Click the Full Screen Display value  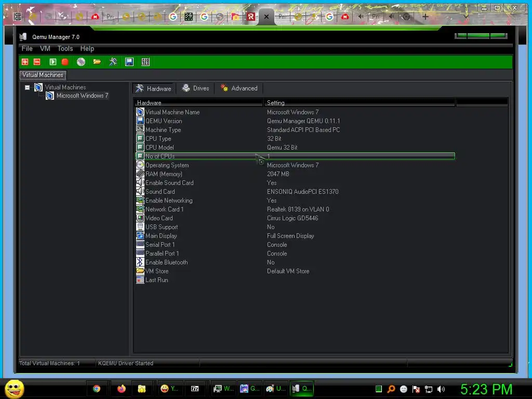(x=290, y=236)
